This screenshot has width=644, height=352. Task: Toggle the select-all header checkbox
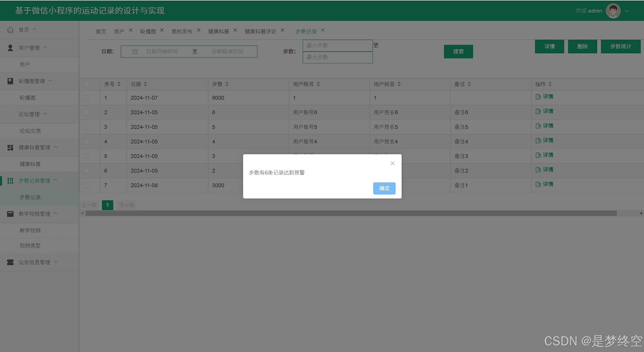pyautogui.click(x=86, y=84)
